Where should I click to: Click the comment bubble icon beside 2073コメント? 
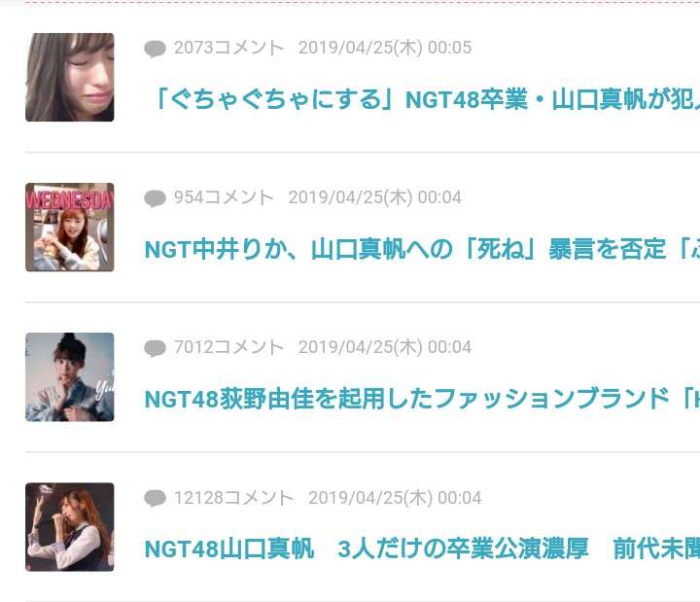point(155,49)
